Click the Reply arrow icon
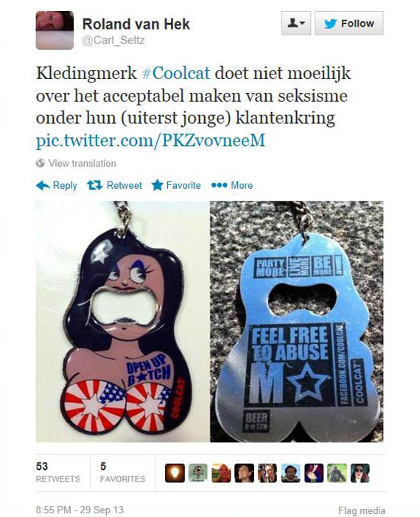420x517 pixels. (43, 186)
